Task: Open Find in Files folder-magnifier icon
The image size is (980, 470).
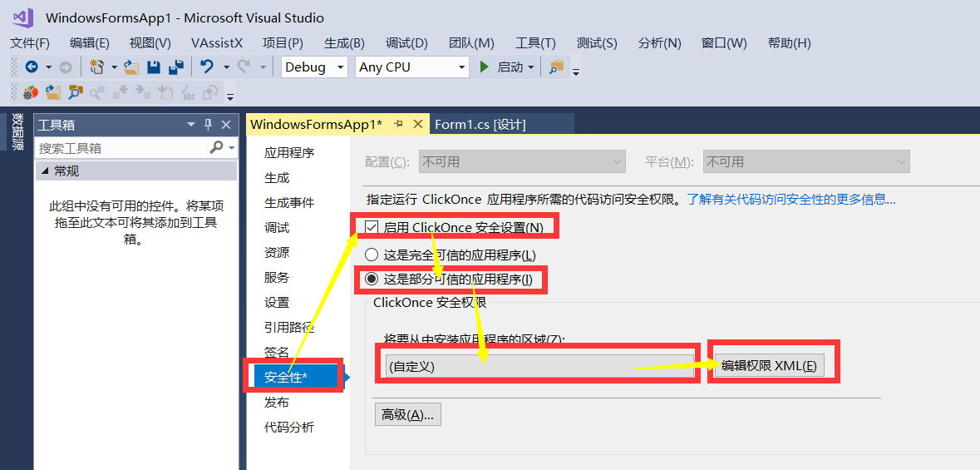Action: (x=556, y=67)
